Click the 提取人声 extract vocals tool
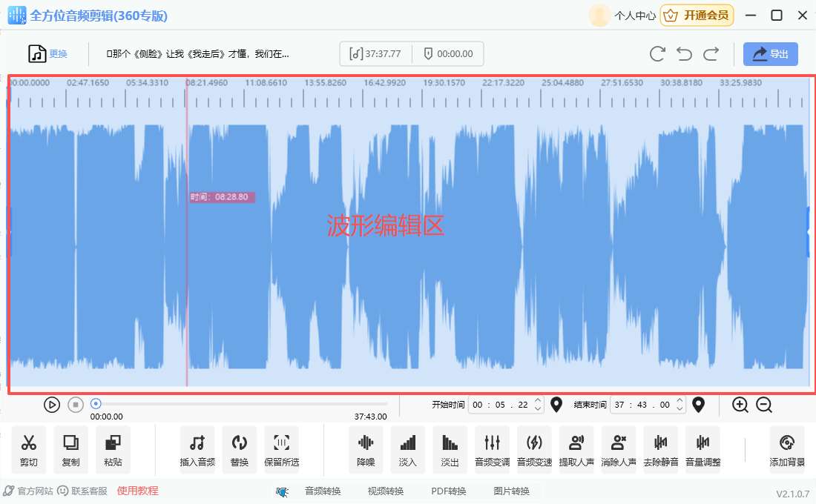 pos(576,449)
